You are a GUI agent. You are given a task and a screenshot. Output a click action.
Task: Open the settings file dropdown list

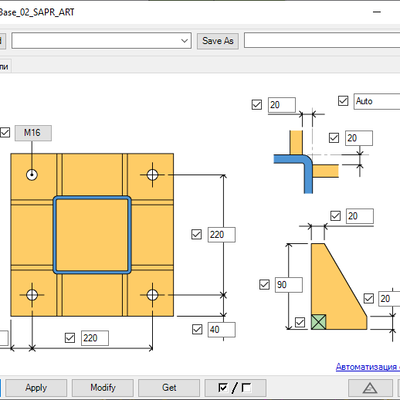pos(184,41)
